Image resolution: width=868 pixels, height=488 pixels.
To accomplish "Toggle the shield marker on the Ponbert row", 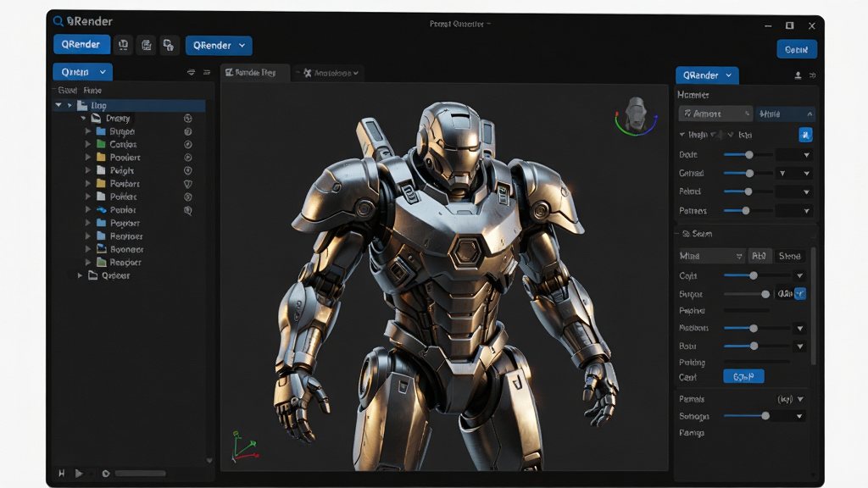I will (187, 184).
